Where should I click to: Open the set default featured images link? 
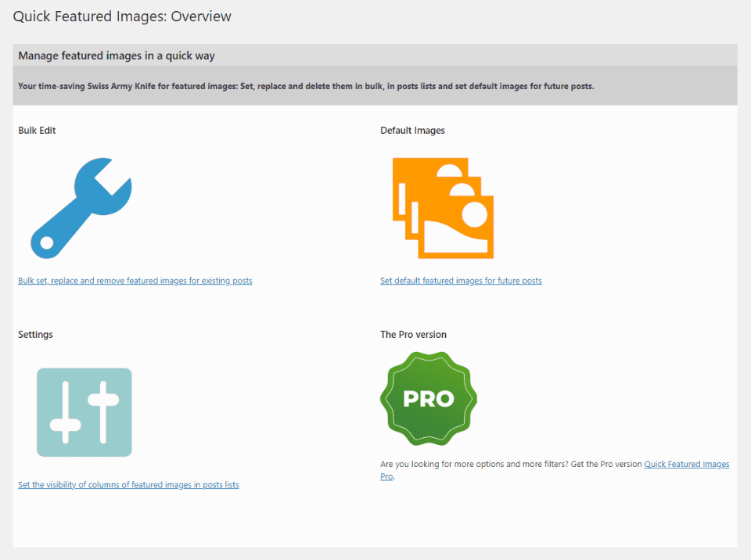(x=461, y=280)
